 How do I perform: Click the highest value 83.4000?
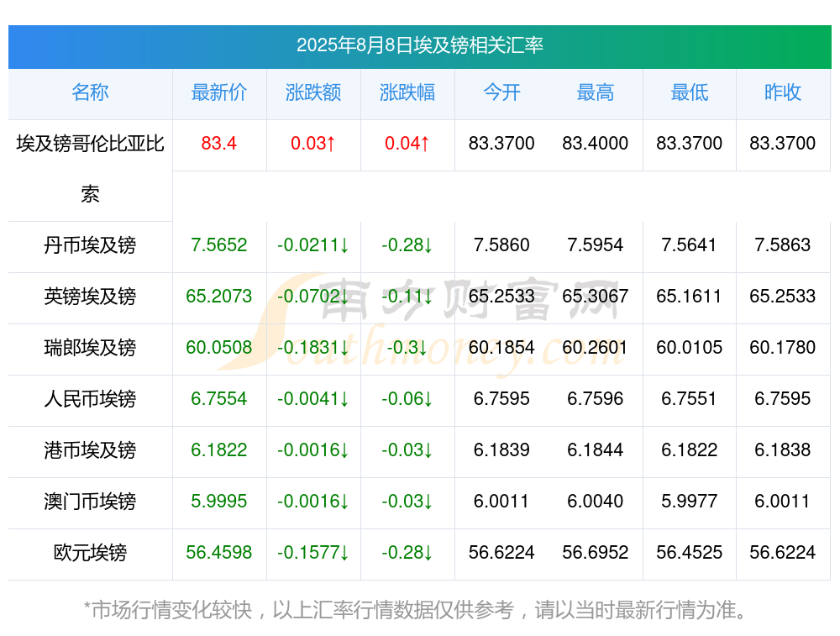point(596,143)
